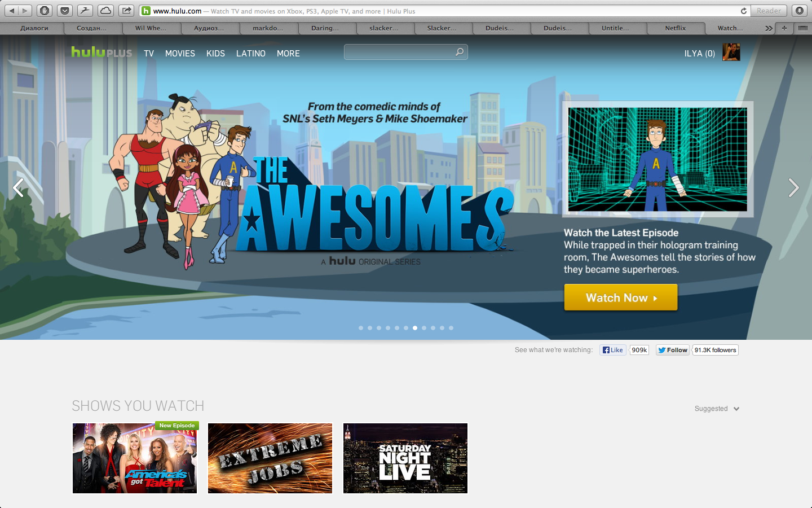Click the green Hulu favicon in address bar
Screen dimensions: 812x508
tap(146, 11)
